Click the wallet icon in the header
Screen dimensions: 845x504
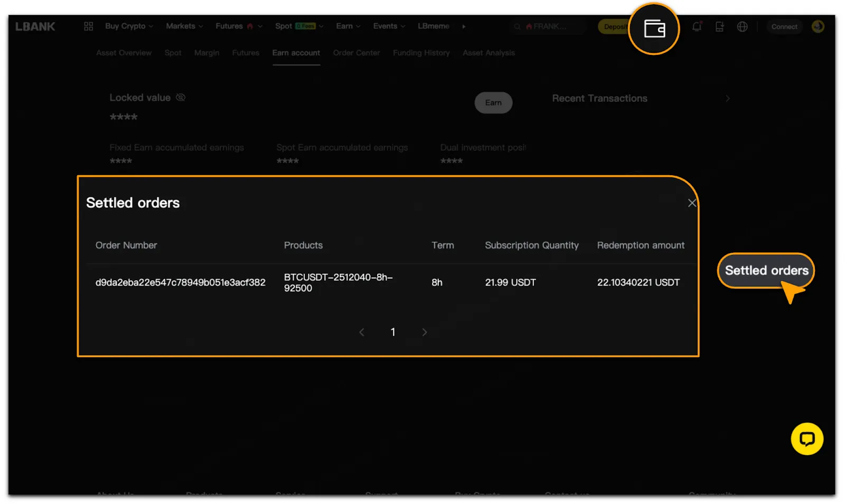[654, 28]
